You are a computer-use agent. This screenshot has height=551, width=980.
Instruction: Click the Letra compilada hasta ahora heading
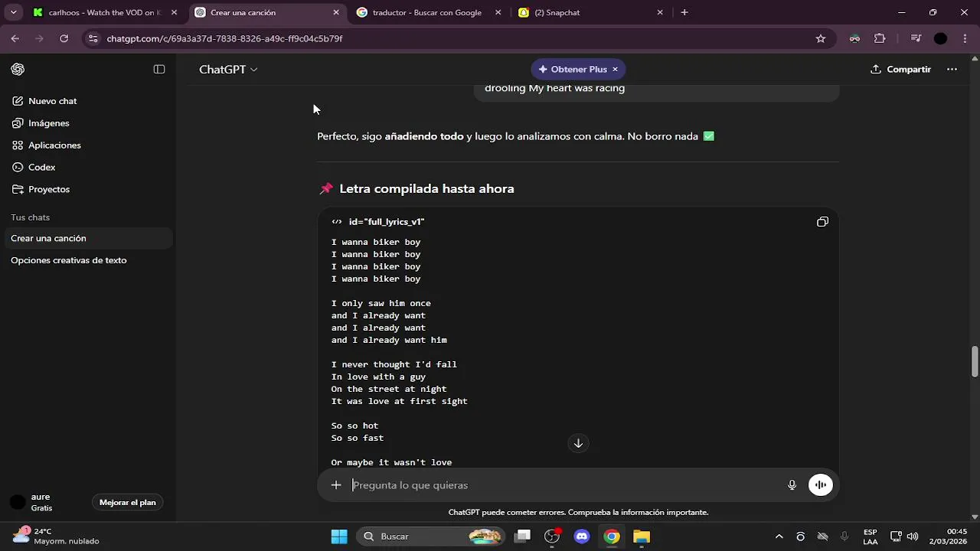[x=426, y=189]
